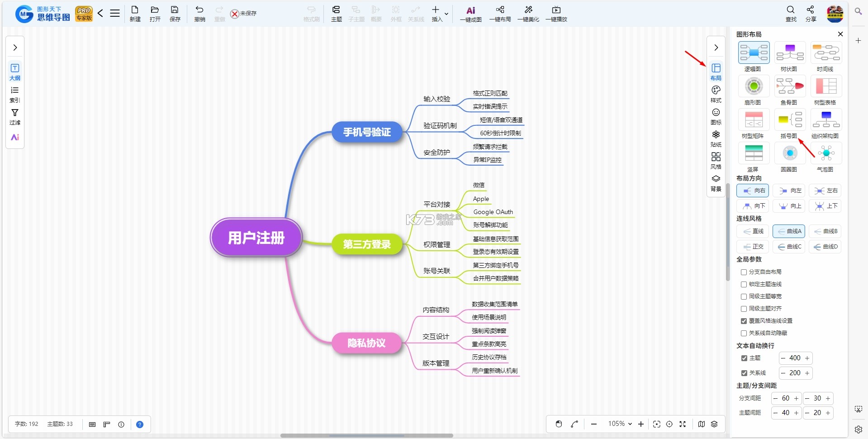
Task: Go back with the left chevron
Action: 100,13
